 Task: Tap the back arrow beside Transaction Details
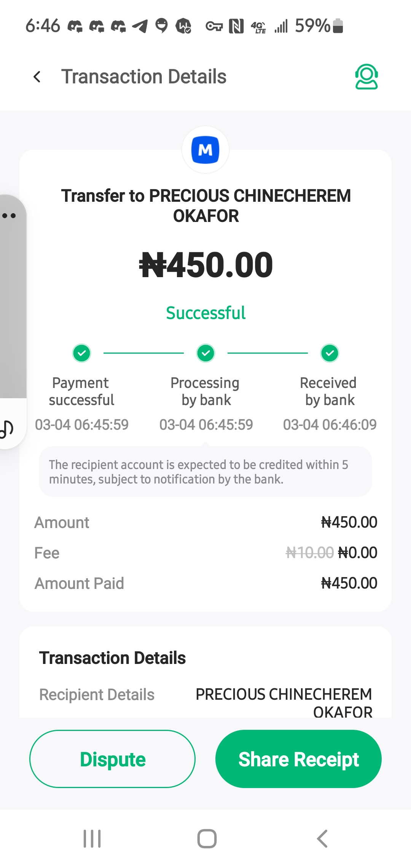(37, 77)
